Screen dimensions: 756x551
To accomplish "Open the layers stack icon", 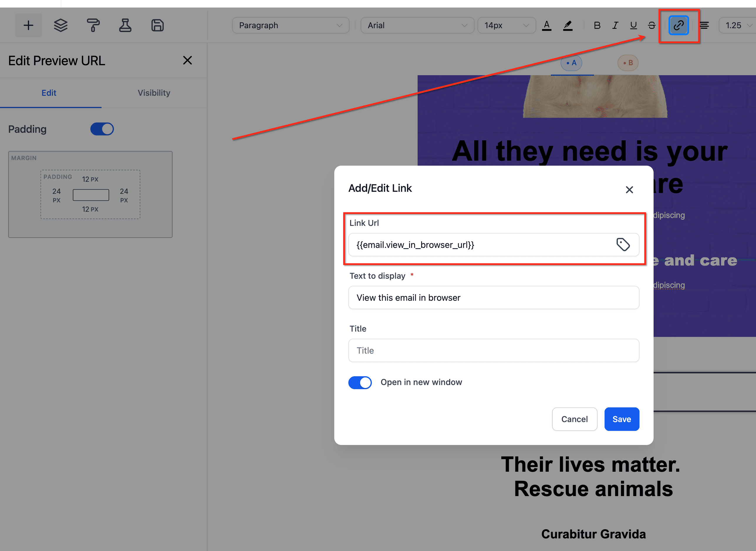I will [x=61, y=25].
